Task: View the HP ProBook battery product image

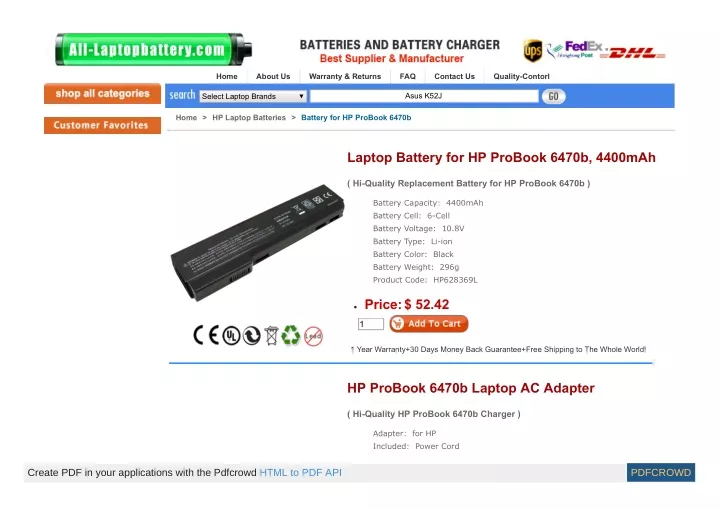Action: tap(258, 243)
